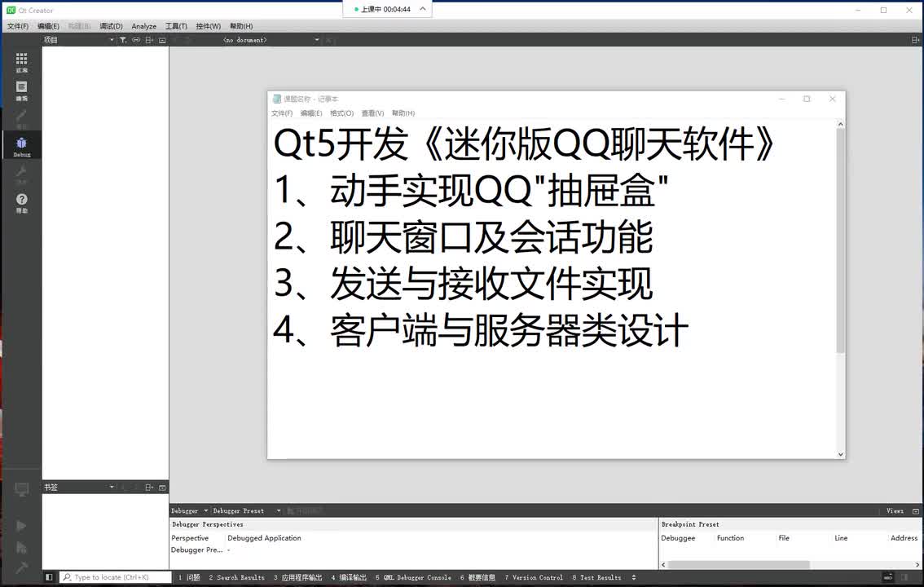Click the filter tree icon in Projects pane
This screenshot has height=587, width=924.
(x=123, y=40)
